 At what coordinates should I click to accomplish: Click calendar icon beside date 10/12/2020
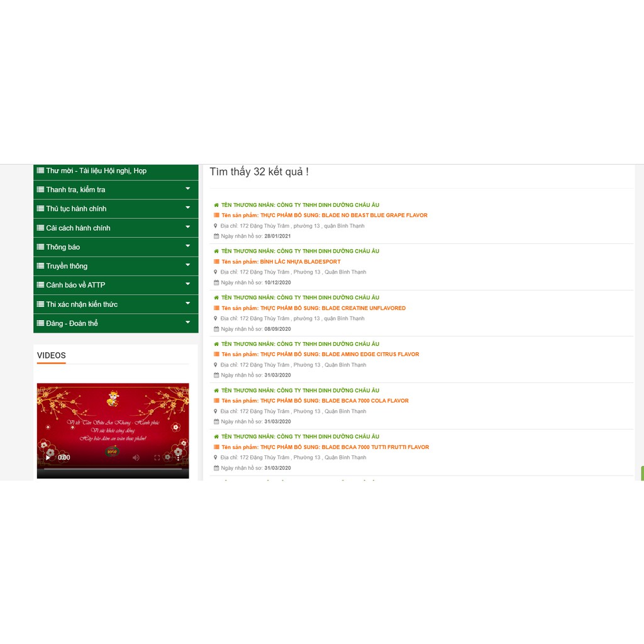click(216, 282)
